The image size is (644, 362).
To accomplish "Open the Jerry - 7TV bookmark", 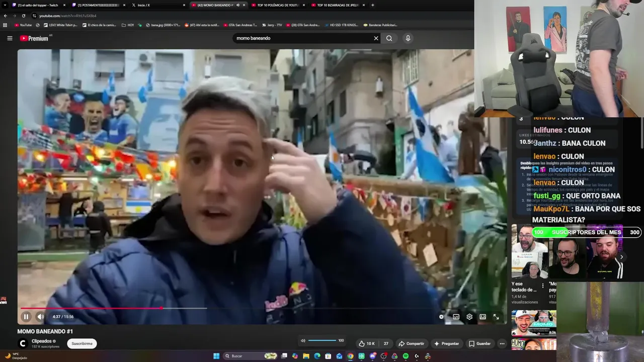I will [272, 25].
